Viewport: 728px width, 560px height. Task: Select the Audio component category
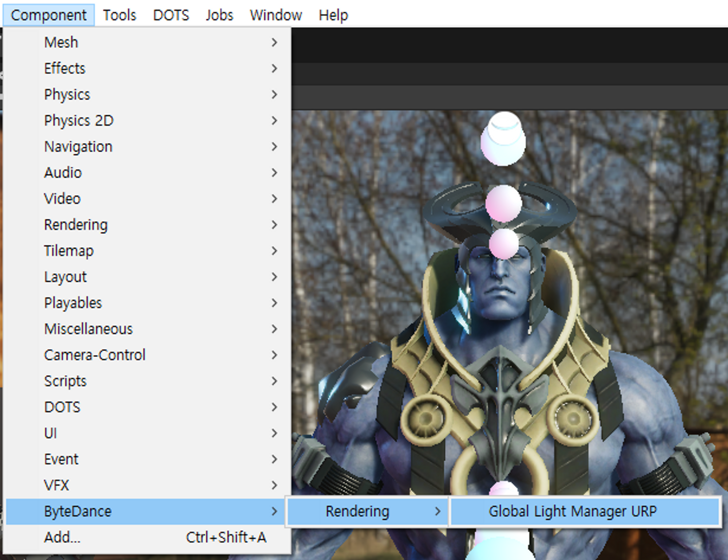[x=63, y=173]
